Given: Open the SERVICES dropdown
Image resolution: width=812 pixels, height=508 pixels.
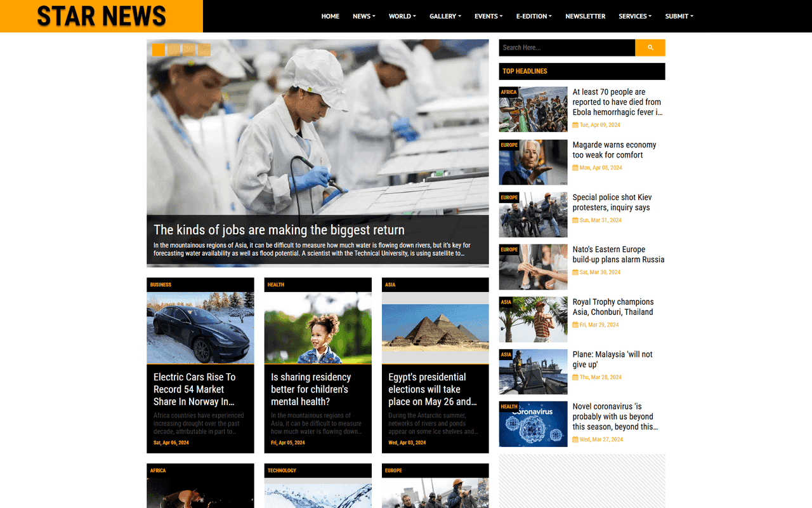Looking at the screenshot, I should pos(634,16).
